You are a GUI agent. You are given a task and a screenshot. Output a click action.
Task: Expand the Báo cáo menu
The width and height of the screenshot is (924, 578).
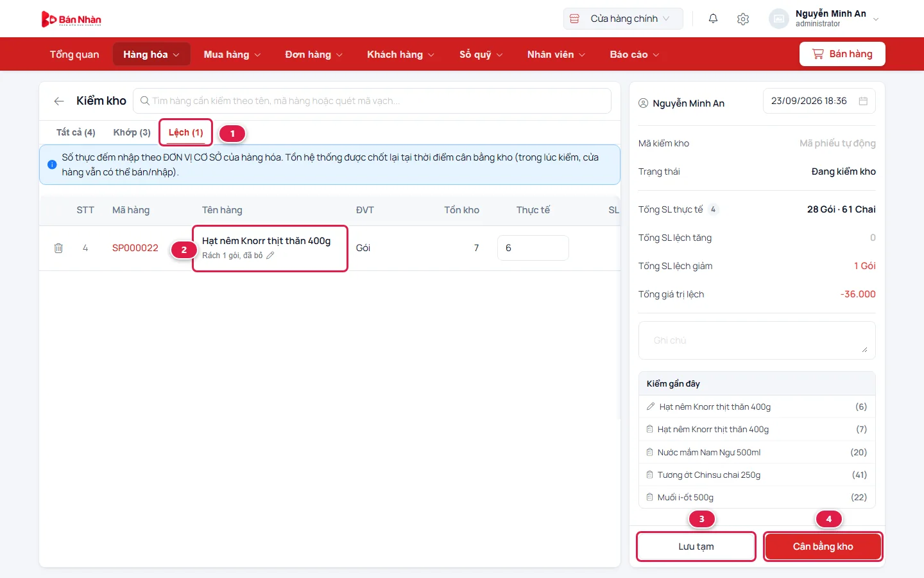tap(635, 55)
